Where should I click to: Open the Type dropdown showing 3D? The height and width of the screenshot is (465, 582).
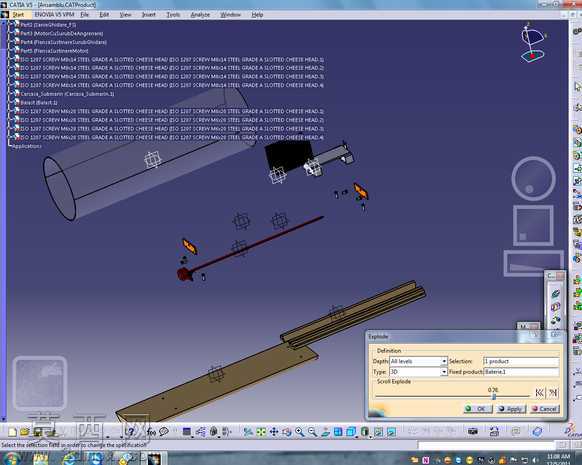[444, 371]
